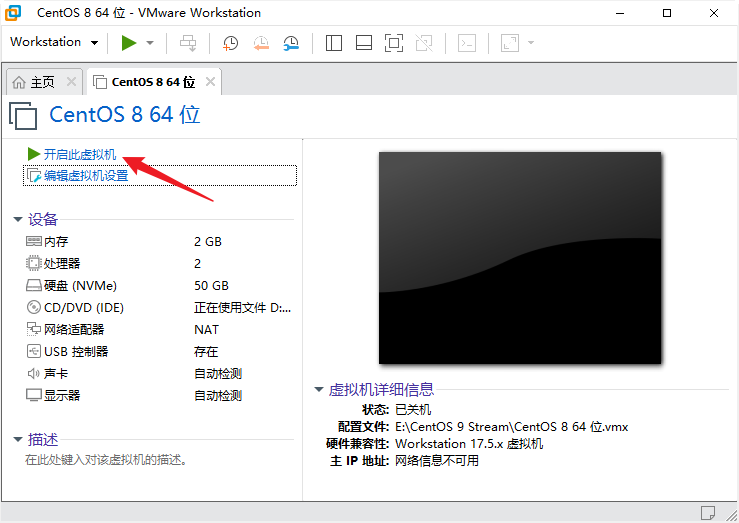
Task: Open the power options dropdown arrow
Action: coord(150,43)
